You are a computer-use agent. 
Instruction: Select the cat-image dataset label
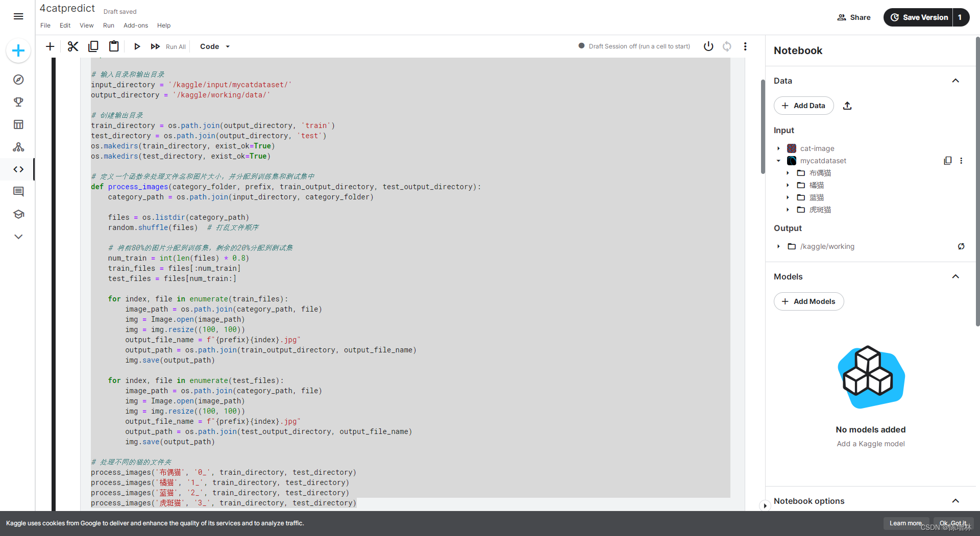(817, 148)
